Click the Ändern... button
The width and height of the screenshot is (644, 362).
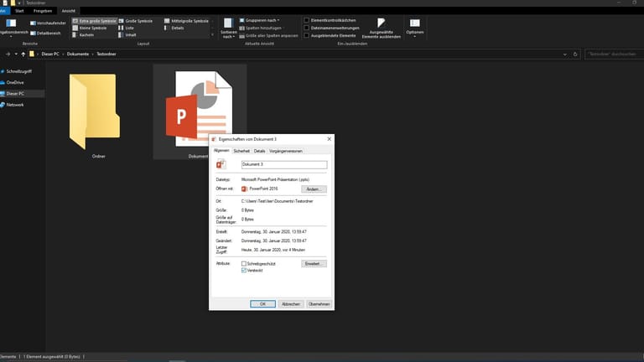314,189
